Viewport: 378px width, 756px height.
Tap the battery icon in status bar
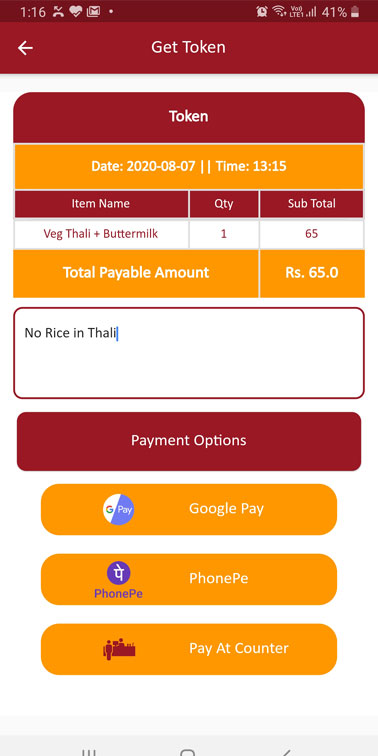[x=355, y=12]
